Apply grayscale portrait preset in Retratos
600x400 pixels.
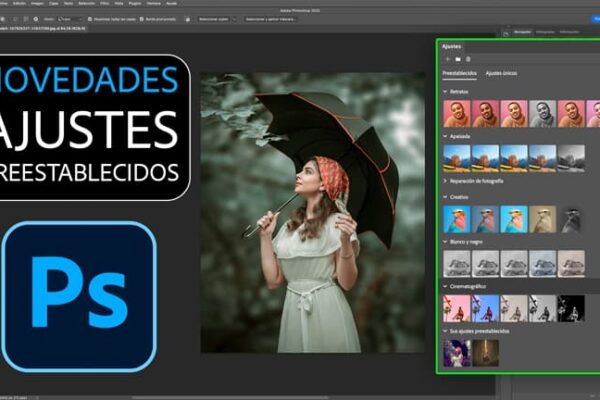[543, 114]
